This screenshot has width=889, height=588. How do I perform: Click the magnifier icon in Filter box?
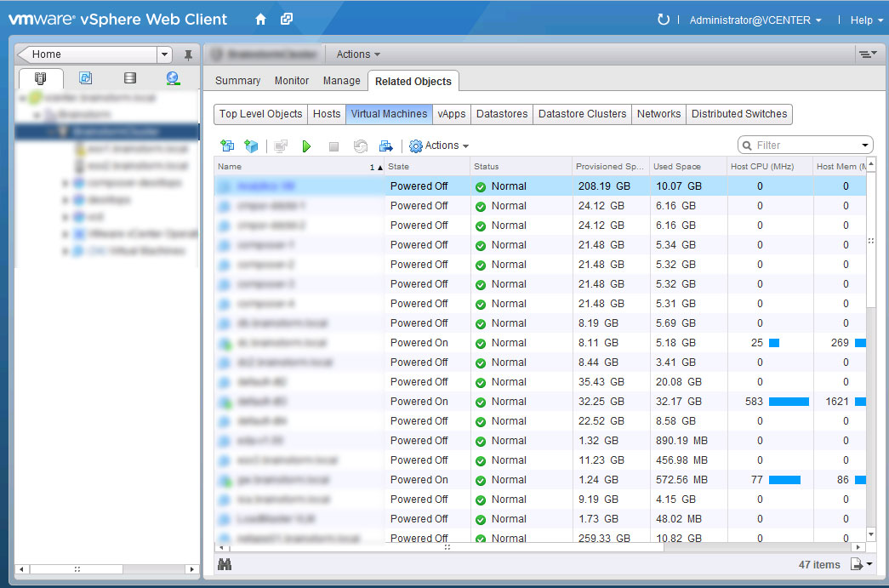click(747, 146)
